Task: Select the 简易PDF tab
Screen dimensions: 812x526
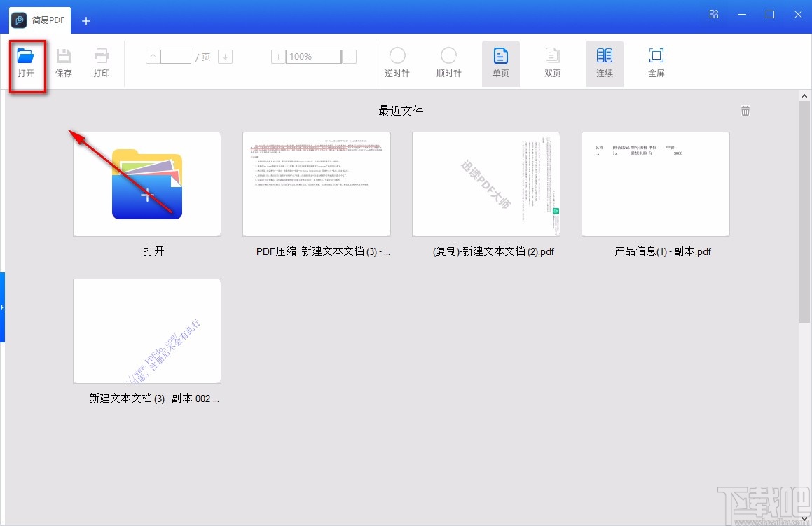Action: point(39,20)
